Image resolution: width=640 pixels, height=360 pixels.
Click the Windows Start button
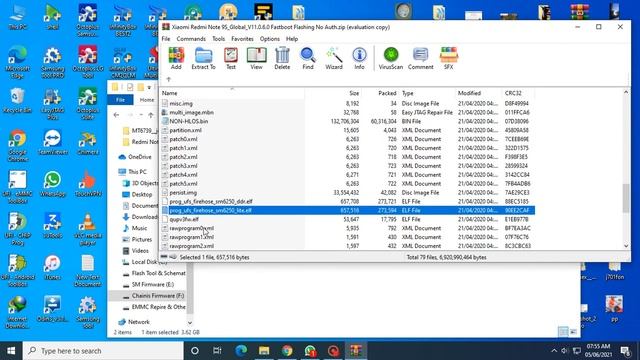(11, 351)
